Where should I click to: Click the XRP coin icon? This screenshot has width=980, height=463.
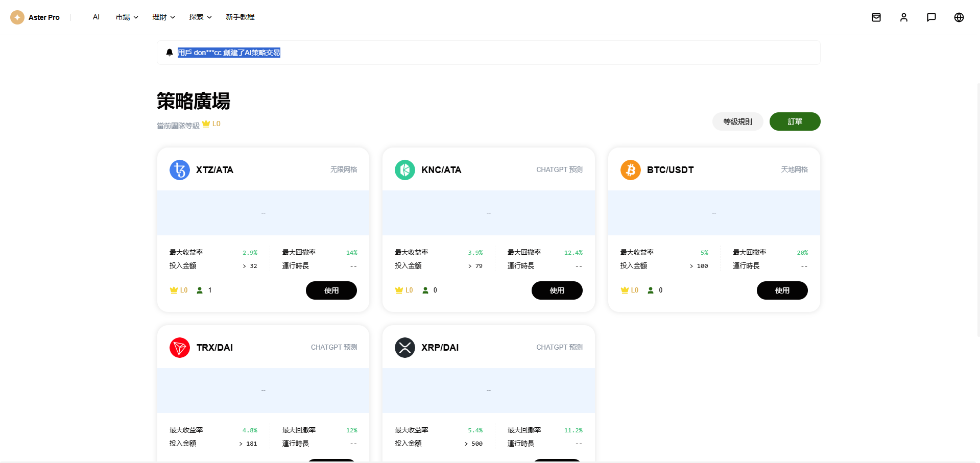405,348
